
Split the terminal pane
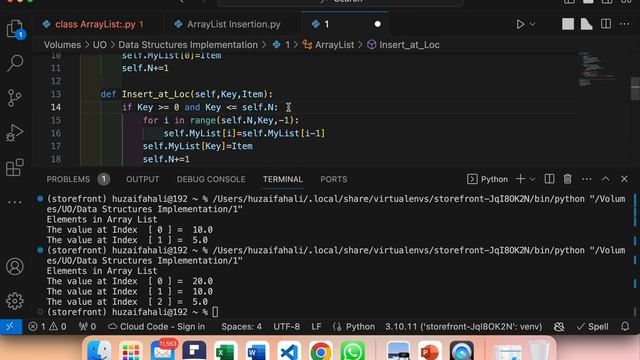pos(549,179)
